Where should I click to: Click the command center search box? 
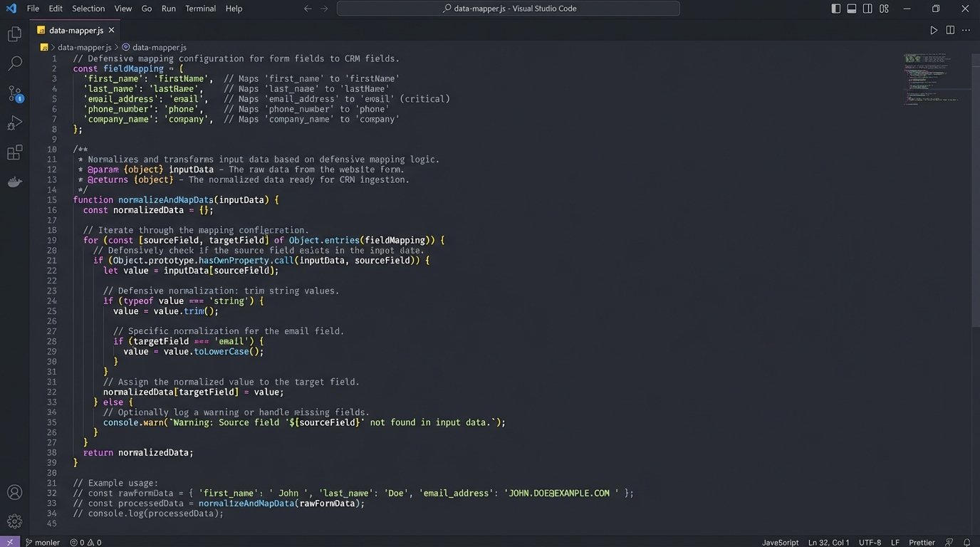click(x=508, y=9)
